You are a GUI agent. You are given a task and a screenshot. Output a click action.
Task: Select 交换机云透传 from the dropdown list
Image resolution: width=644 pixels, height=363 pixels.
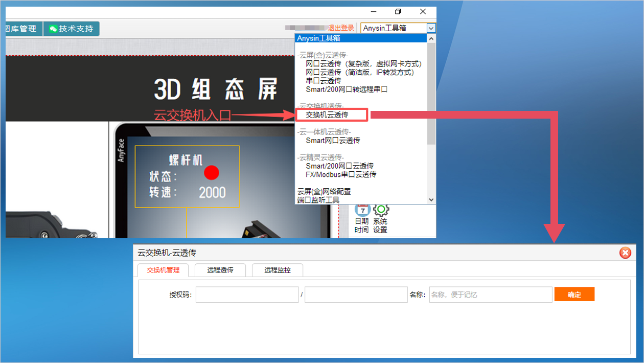point(327,115)
